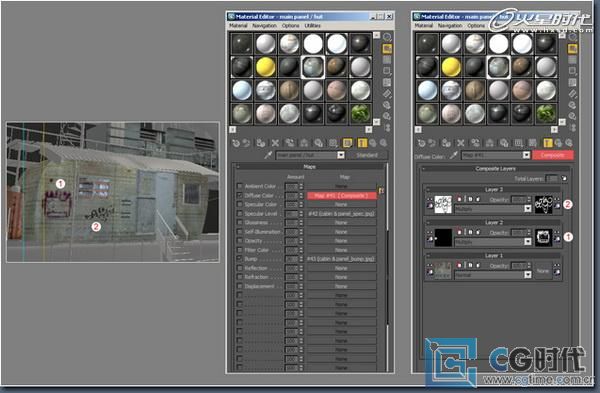Open Material menu in left editor
This screenshot has height=393, width=600.
click(238, 26)
